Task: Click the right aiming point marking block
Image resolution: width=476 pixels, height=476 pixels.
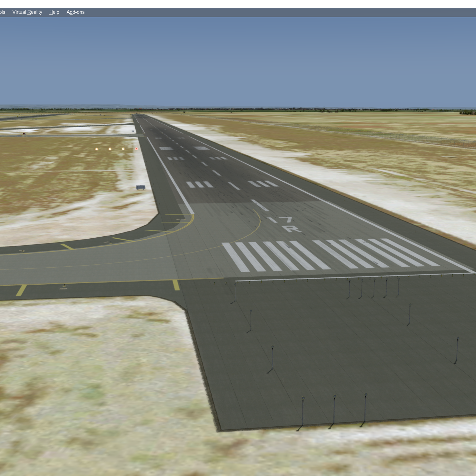Action: tap(201, 148)
